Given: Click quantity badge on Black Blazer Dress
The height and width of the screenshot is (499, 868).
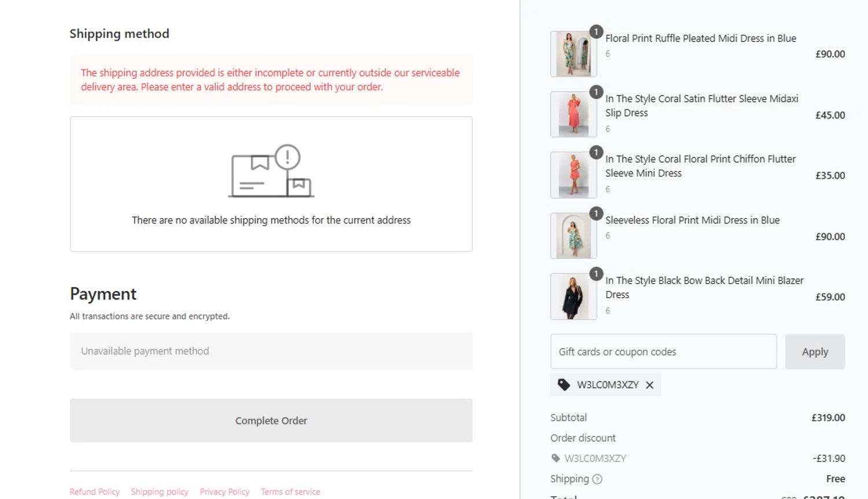Looking at the screenshot, I should pyautogui.click(x=596, y=273).
